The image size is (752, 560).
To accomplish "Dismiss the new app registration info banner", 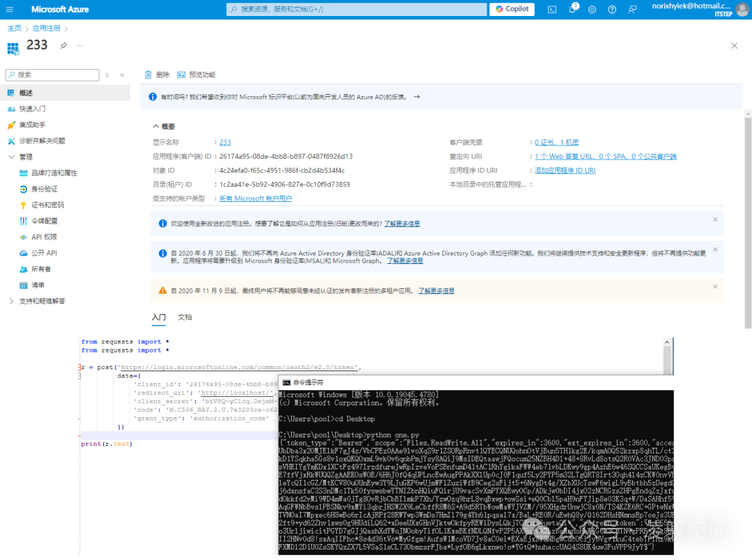I will (x=715, y=219).
